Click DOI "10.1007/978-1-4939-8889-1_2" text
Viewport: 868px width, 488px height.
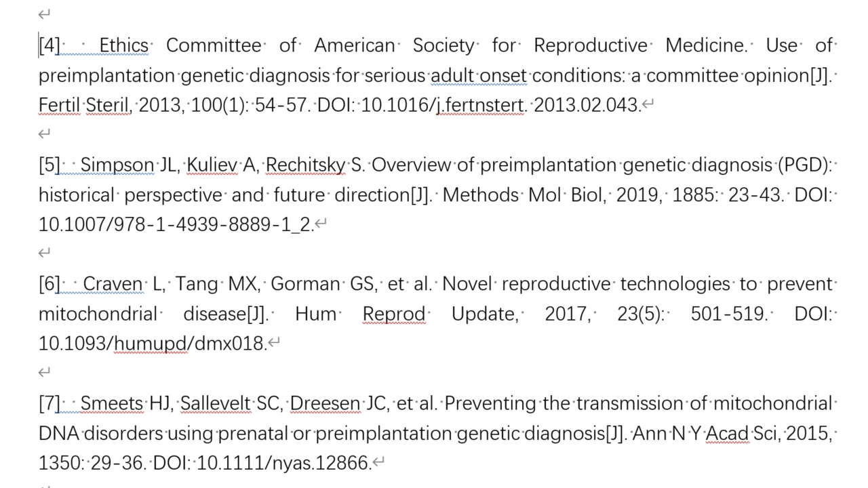(175, 224)
